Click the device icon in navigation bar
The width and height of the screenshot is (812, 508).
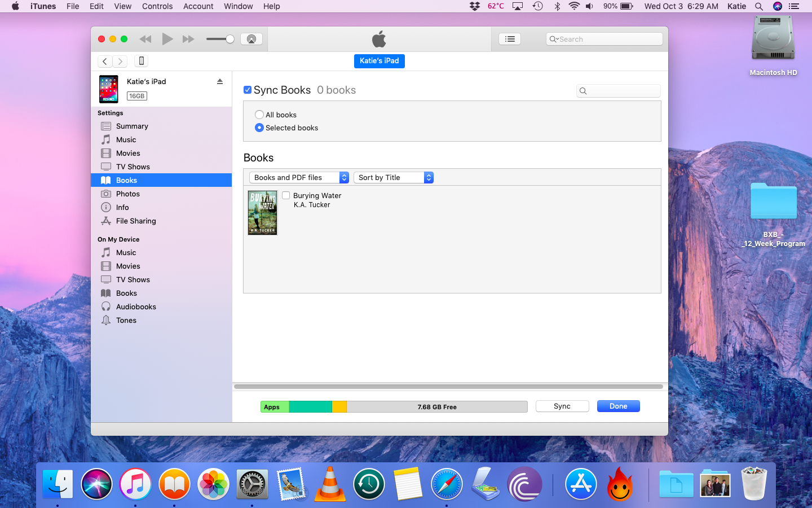coord(142,61)
